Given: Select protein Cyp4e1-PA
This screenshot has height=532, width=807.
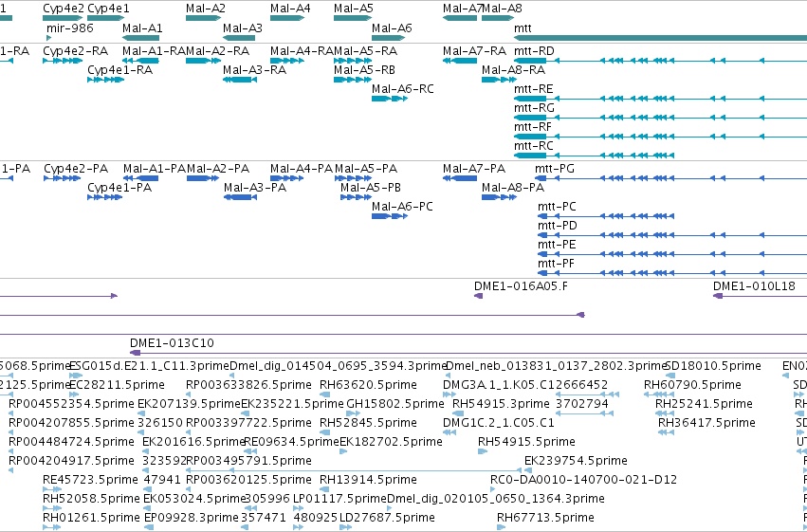Looking at the screenshot, I should tap(105, 197).
